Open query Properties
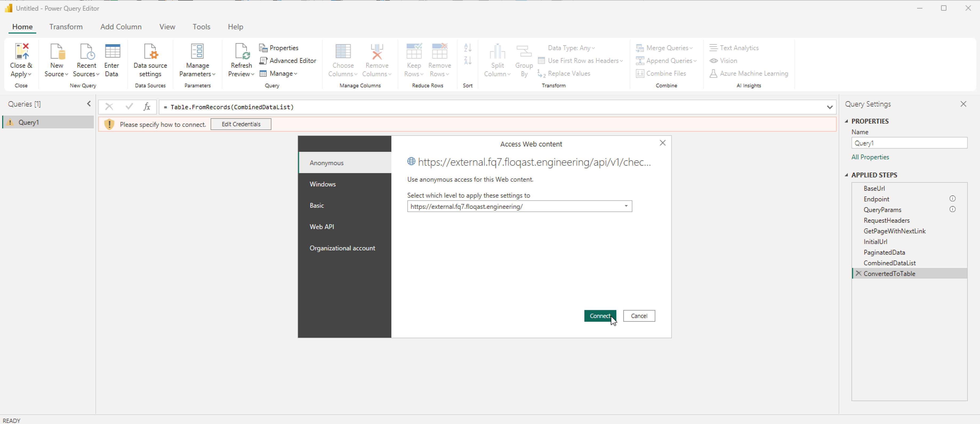 tap(279, 48)
